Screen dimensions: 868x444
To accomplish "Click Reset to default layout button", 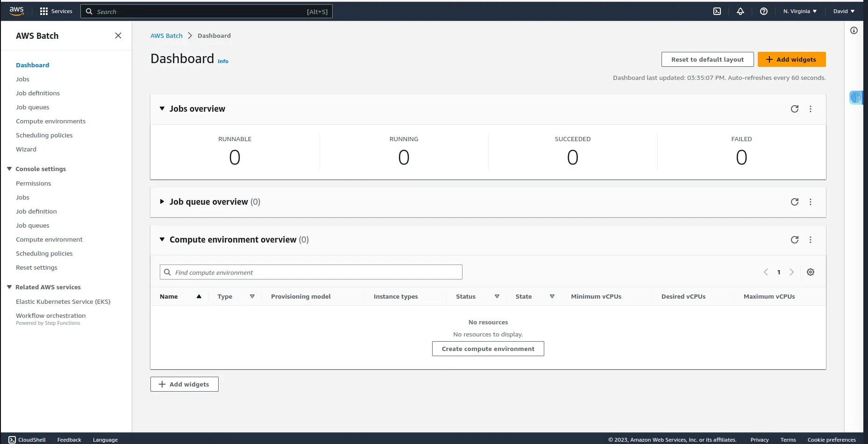I will (707, 59).
